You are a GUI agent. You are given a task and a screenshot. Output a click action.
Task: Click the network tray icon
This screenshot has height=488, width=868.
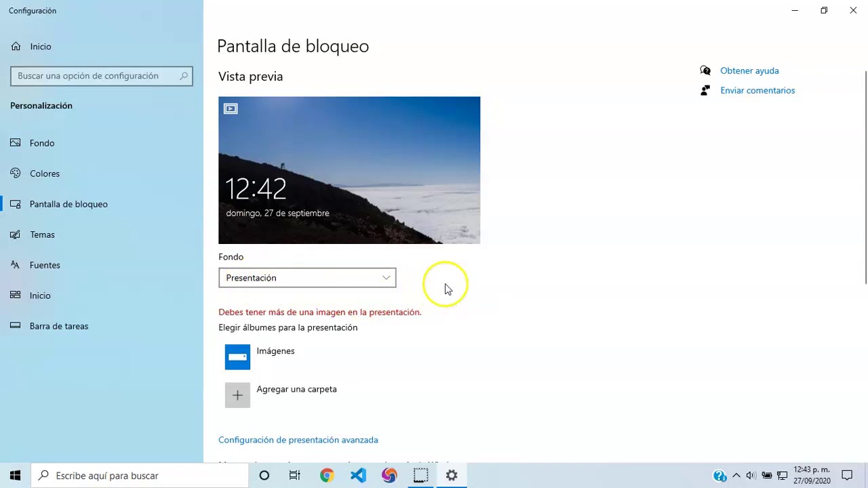point(782,476)
